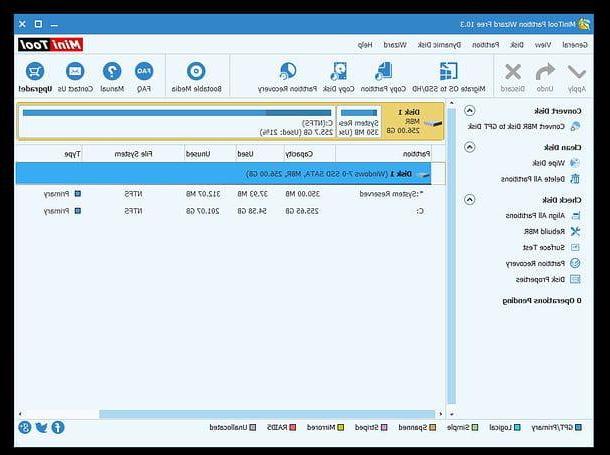Sort by the File System column header

[133, 154]
